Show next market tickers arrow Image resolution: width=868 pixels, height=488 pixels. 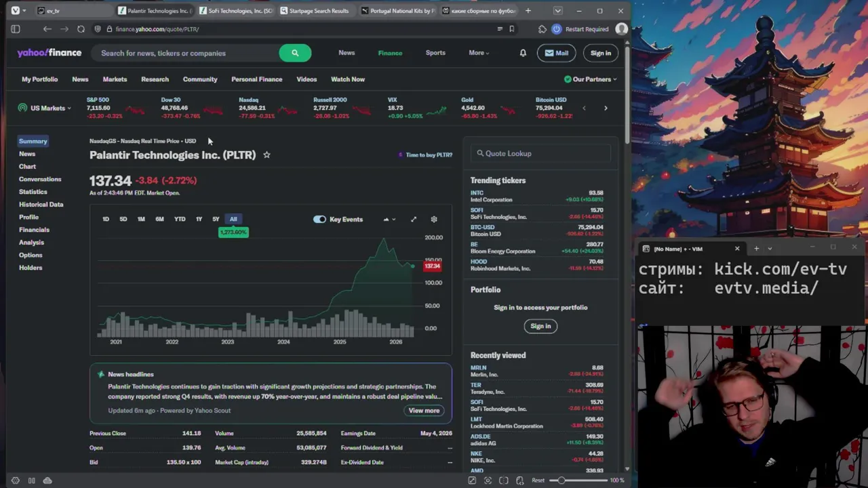point(606,108)
